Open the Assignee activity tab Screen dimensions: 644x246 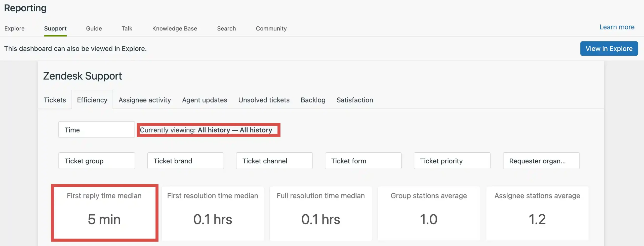click(145, 100)
